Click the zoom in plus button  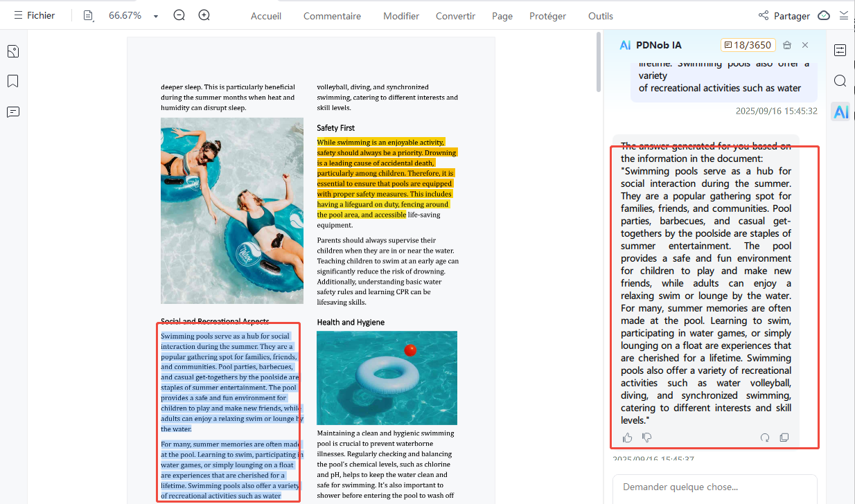(204, 15)
